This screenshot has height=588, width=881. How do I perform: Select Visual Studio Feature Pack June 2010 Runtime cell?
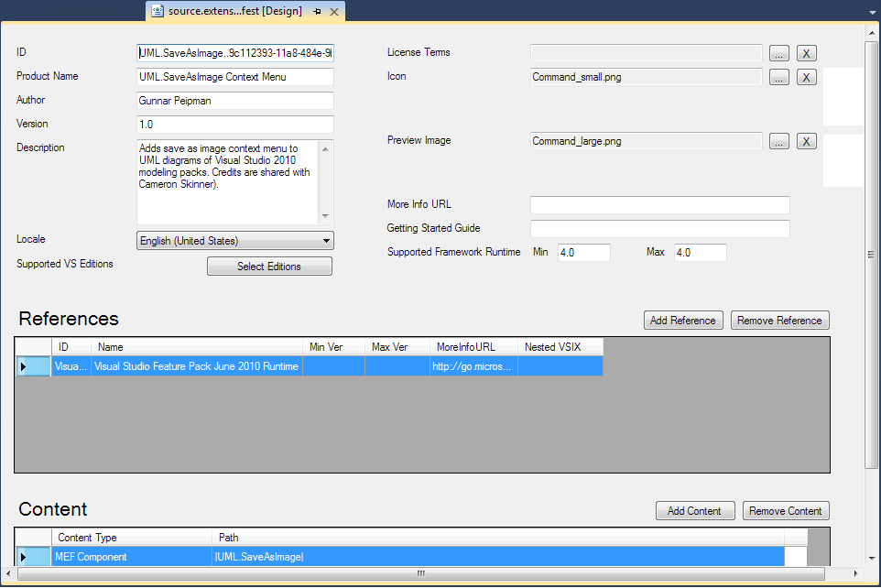[x=197, y=366]
